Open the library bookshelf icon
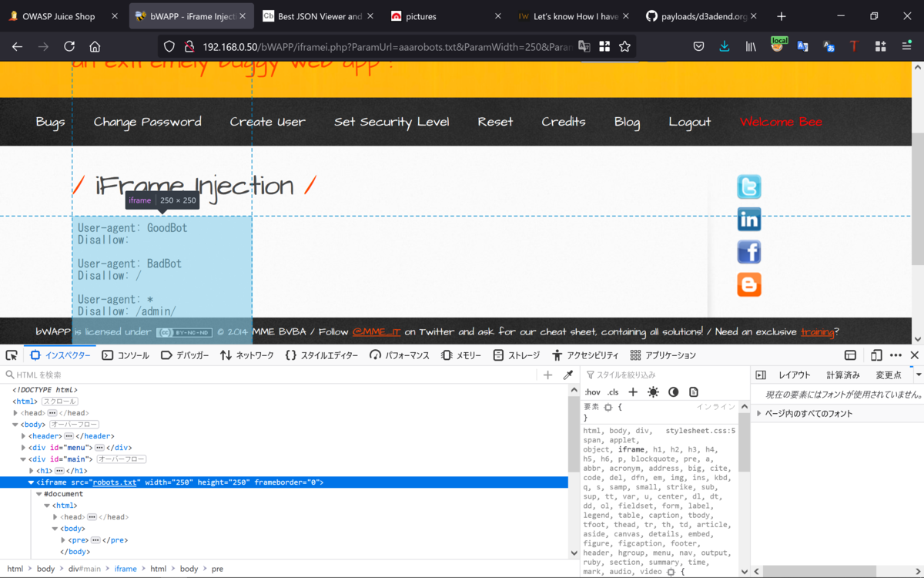This screenshot has width=924, height=578. tap(751, 47)
